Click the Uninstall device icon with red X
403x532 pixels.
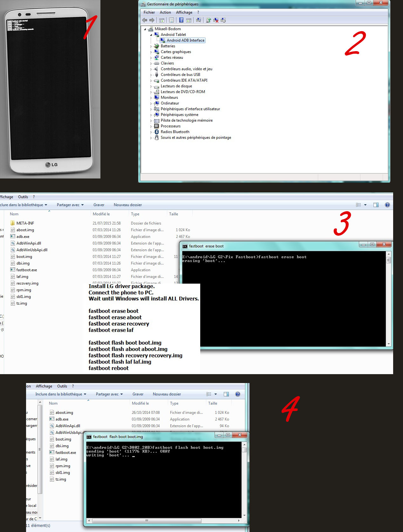click(x=216, y=20)
